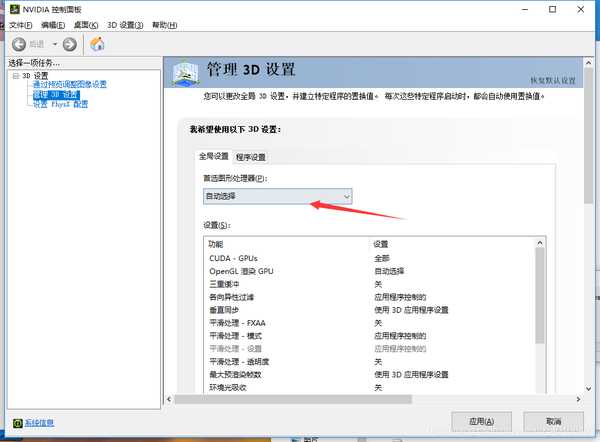
Task: Click the settings list scroll up arrow
Action: [540, 243]
